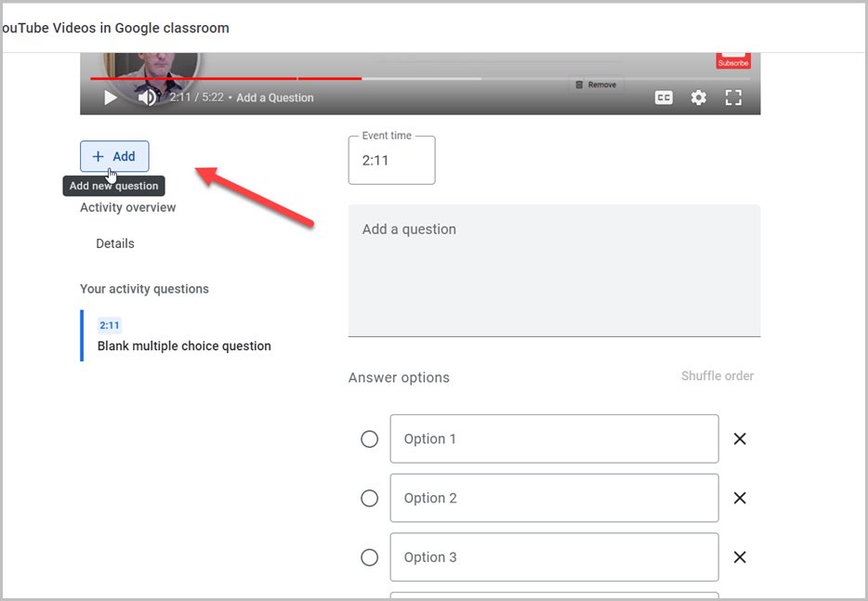The width and height of the screenshot is (868, 601).
Task: Click Remove with trash icon
Action: click(x=596, y=85)
